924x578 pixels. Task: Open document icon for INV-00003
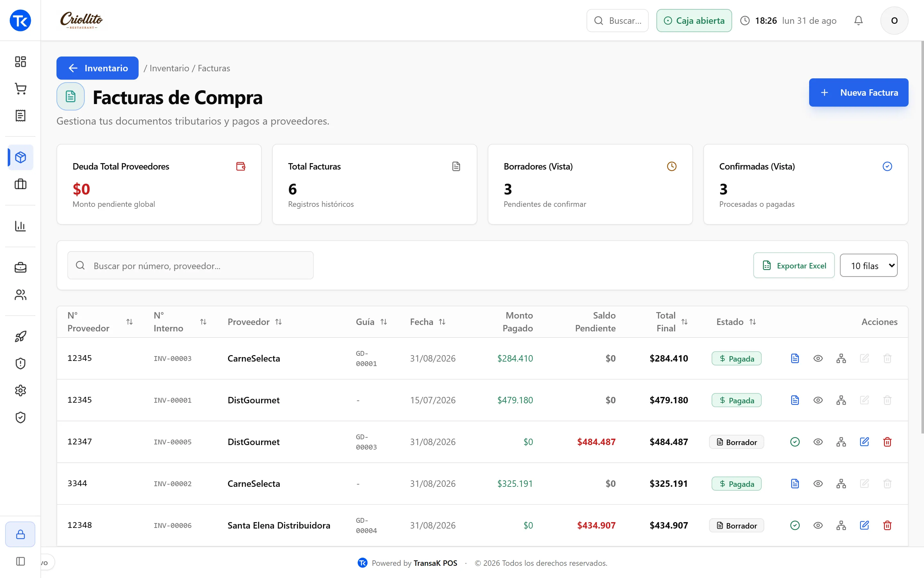pos(795,358)
